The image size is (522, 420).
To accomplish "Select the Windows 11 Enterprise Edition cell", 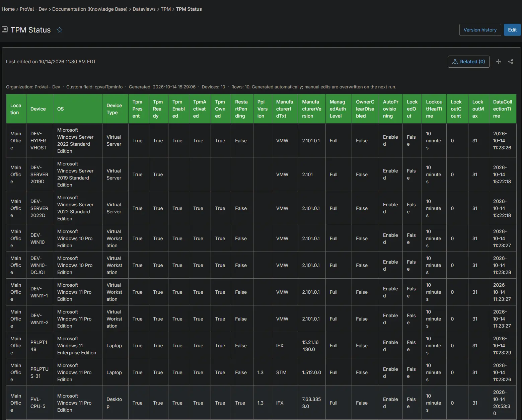I will tap(78, 346).
